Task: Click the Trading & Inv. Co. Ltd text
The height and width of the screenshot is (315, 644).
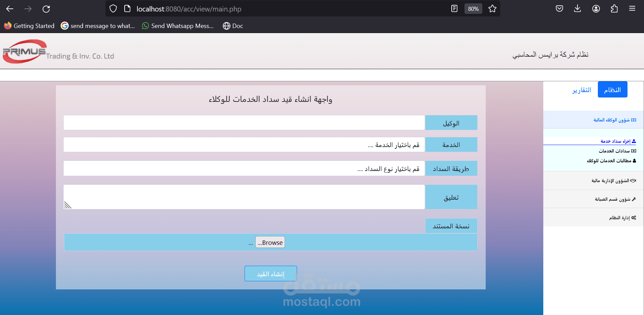Action: click(80, 56)
